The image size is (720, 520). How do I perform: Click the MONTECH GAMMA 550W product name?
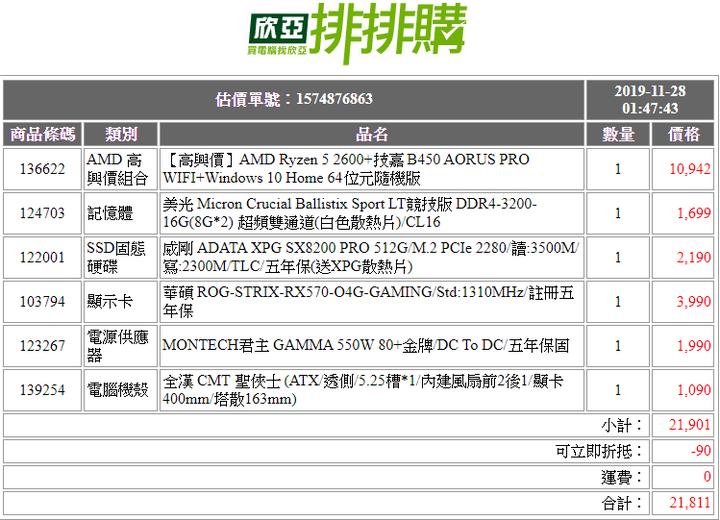366,345
